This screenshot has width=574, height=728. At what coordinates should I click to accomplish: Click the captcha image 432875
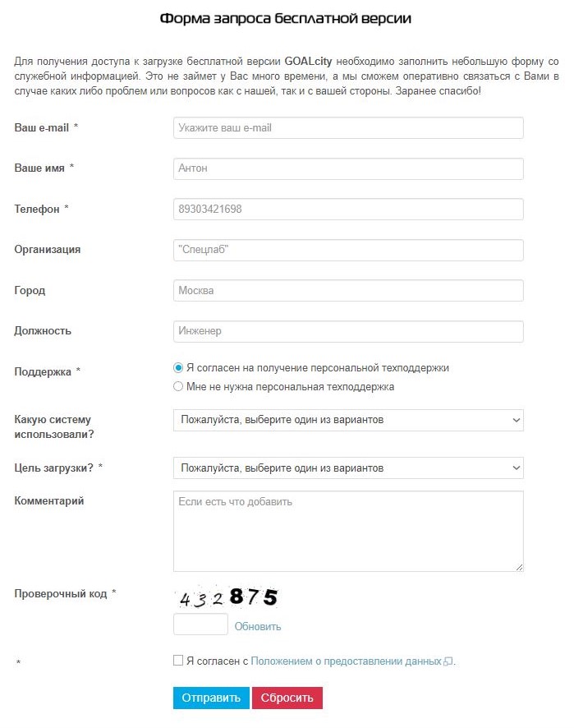click(227, 597)
